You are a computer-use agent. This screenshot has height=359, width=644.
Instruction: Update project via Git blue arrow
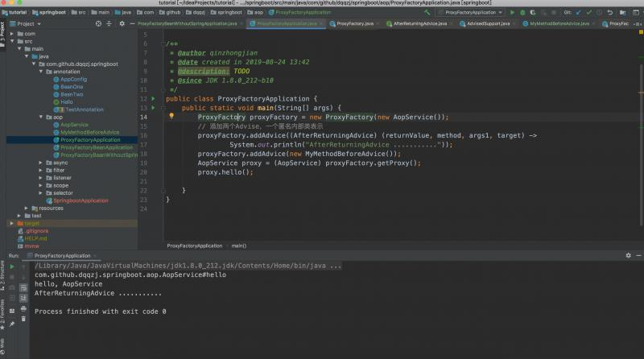click(x=579, y=12)
